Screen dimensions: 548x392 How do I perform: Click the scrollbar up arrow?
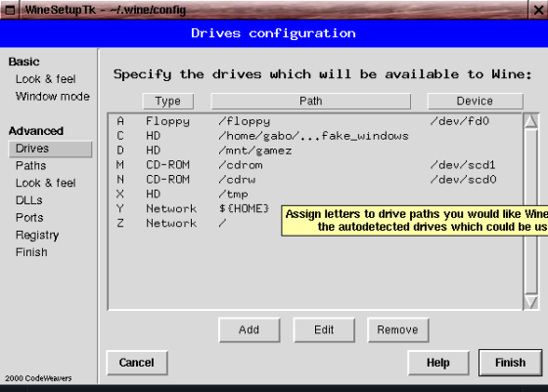(530, 121)
